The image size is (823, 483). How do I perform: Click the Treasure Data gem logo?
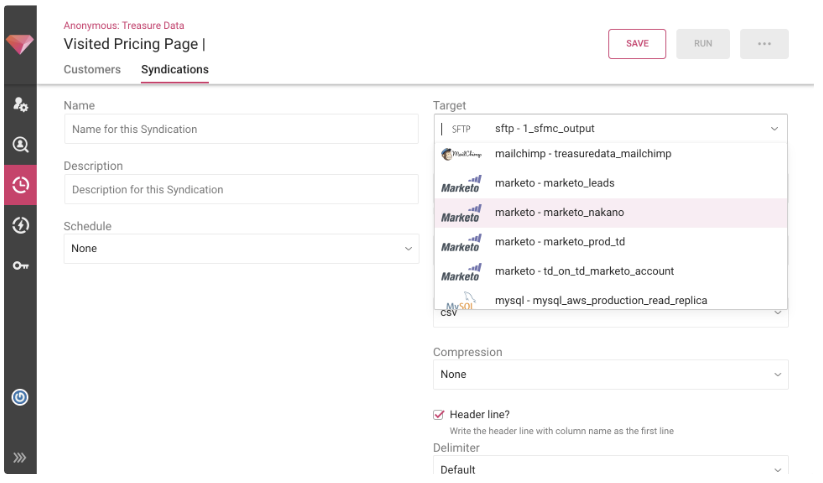click(20, 45)
